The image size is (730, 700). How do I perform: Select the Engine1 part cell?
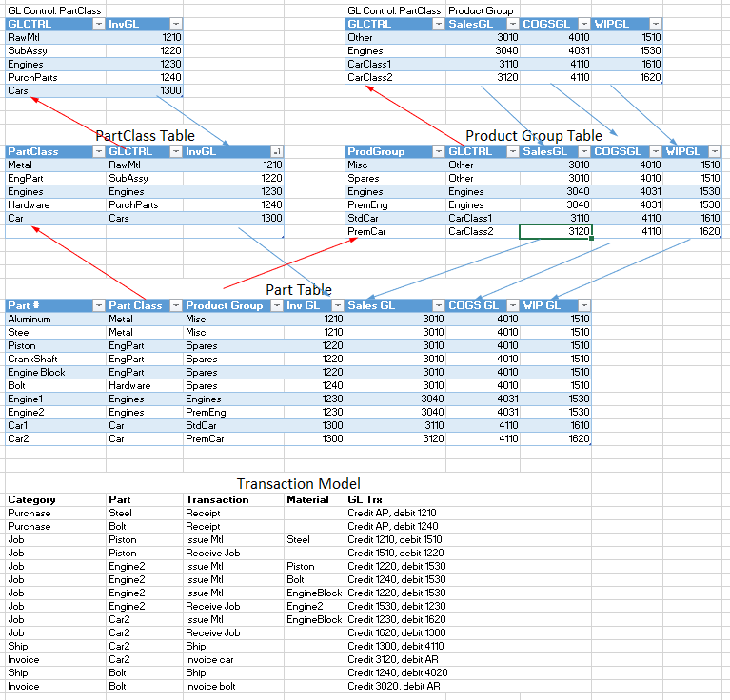coord(55,399)
